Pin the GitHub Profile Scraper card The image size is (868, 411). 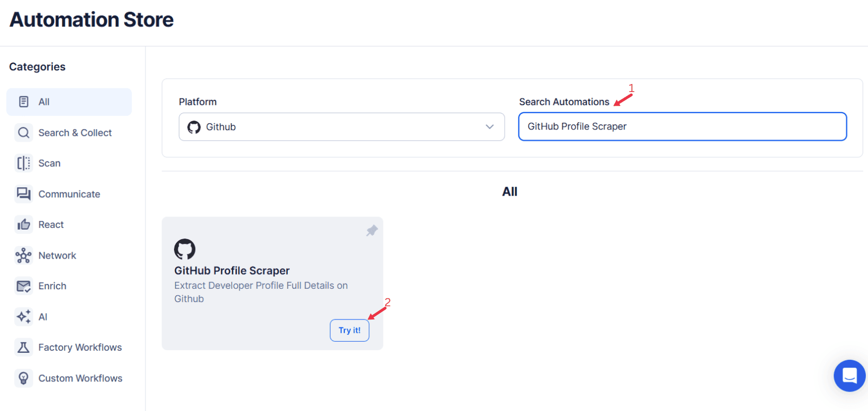click(372, 230)
